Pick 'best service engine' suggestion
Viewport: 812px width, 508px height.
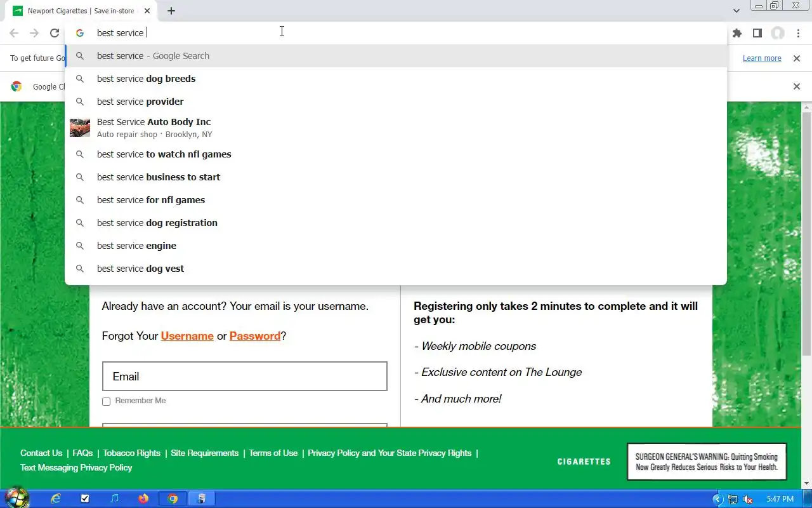tap(396, 246)
